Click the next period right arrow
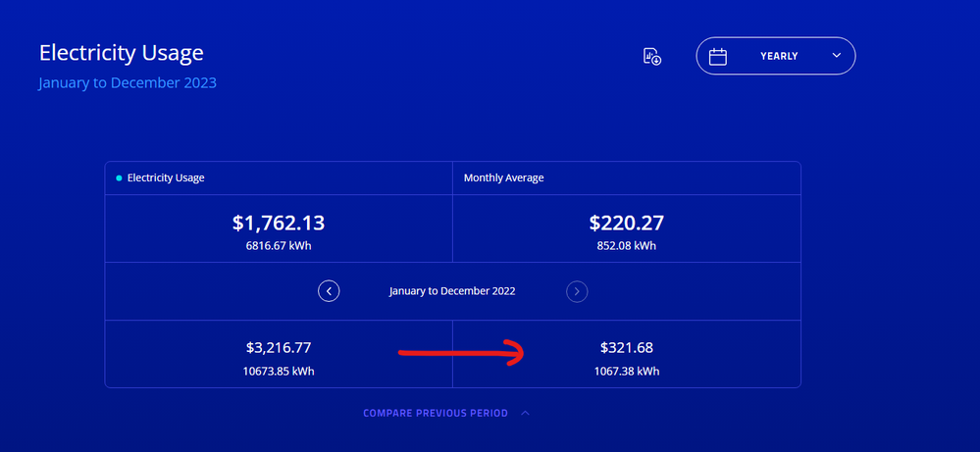This screenshot has width=980, height=452. 578,291
